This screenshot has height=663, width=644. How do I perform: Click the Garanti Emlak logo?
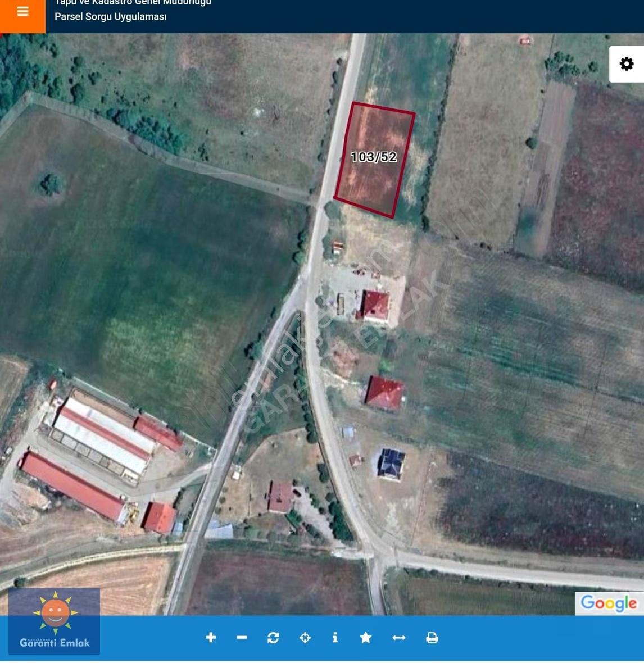(54, 621)
